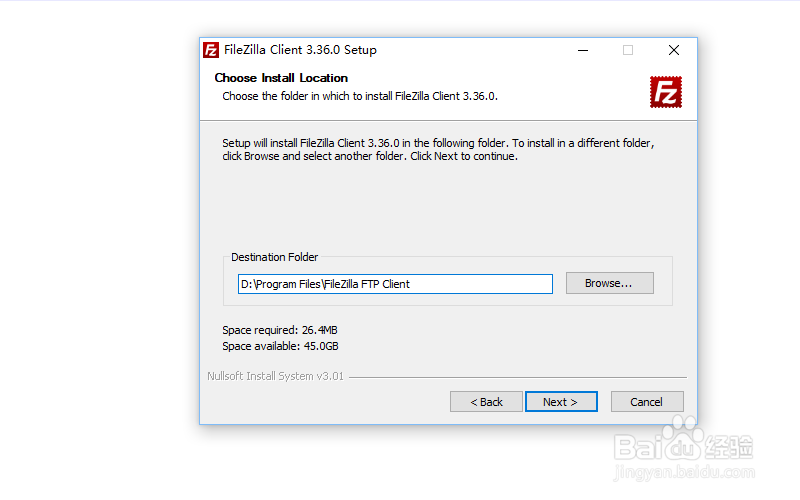This screenshot has height=500, width=800.
Task: Open the Browse... folder picker
Action: coord(609,283)
